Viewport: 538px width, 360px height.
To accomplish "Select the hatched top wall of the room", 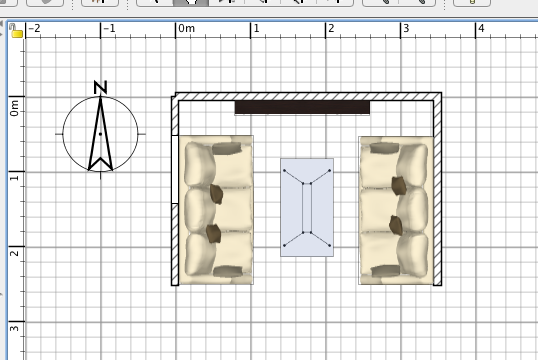I will [308, 96].
